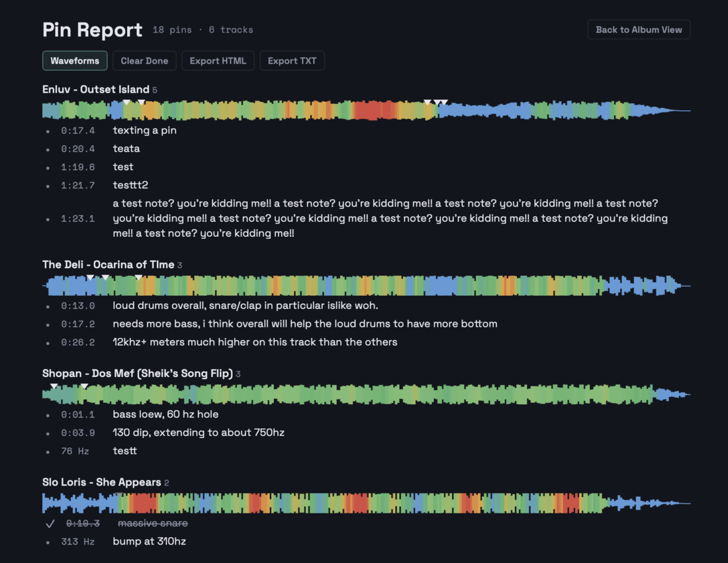Click the 0:01.1 timestamp
The image size is (728, 563).
coord(78,414)
